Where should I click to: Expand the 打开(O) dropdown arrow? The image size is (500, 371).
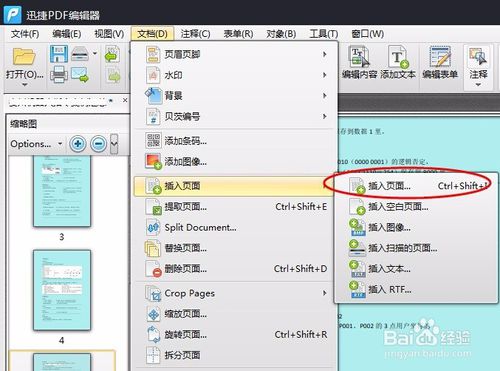[25, 85]
